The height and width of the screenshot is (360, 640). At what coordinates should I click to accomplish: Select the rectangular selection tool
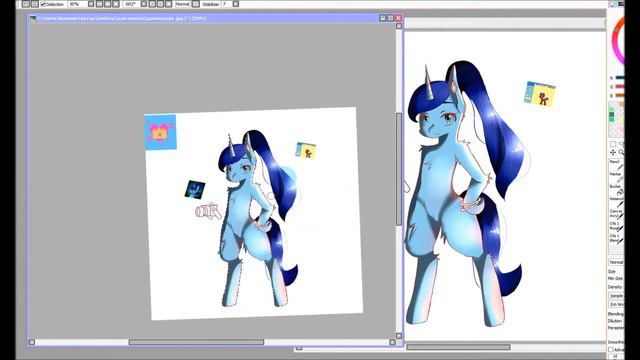click(613, 144)
